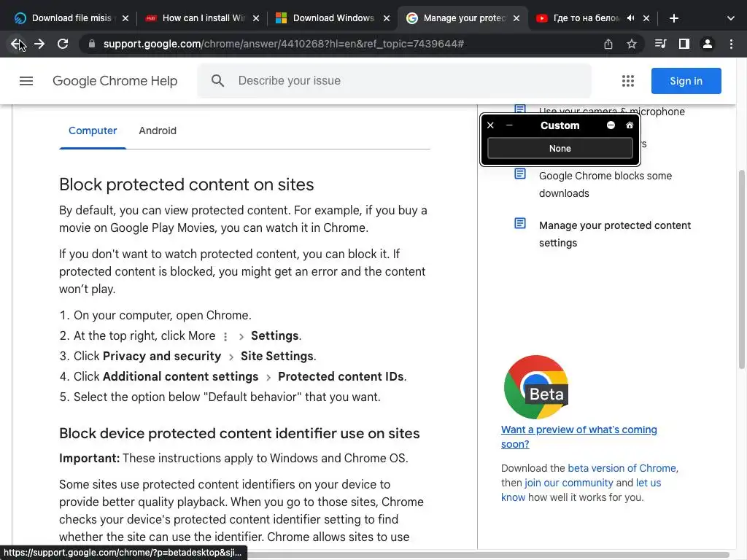The width and height of the screenshot is (747, 560).
Task: Click the Custom title in widget
Action: click(560, 125)
